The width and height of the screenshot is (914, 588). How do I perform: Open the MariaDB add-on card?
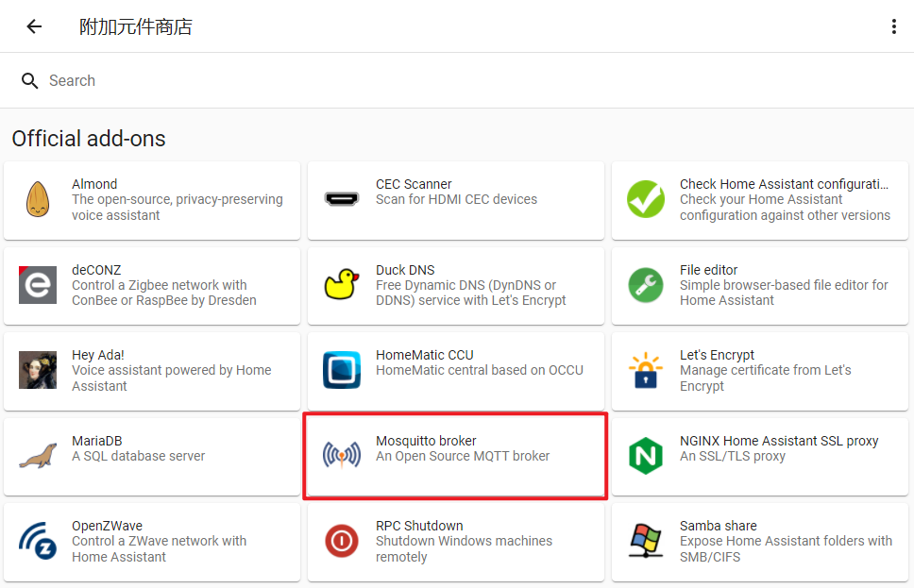(152, 456)
